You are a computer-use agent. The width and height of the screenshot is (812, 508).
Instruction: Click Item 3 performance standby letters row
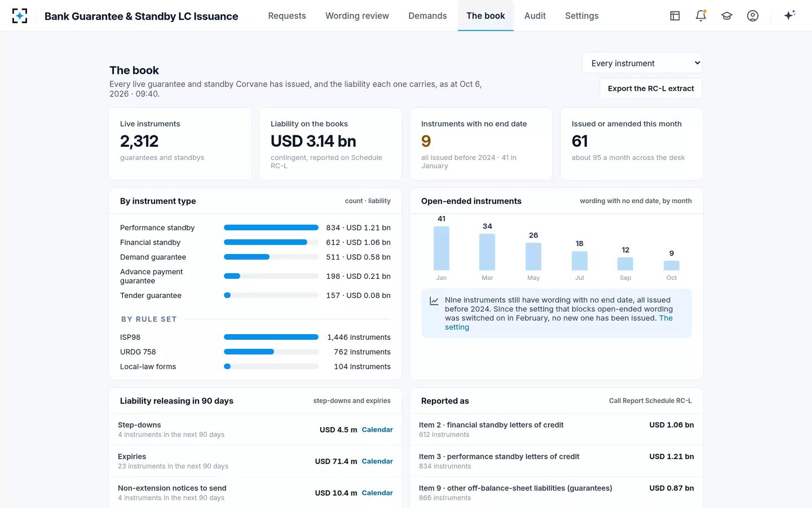point(557,461)
